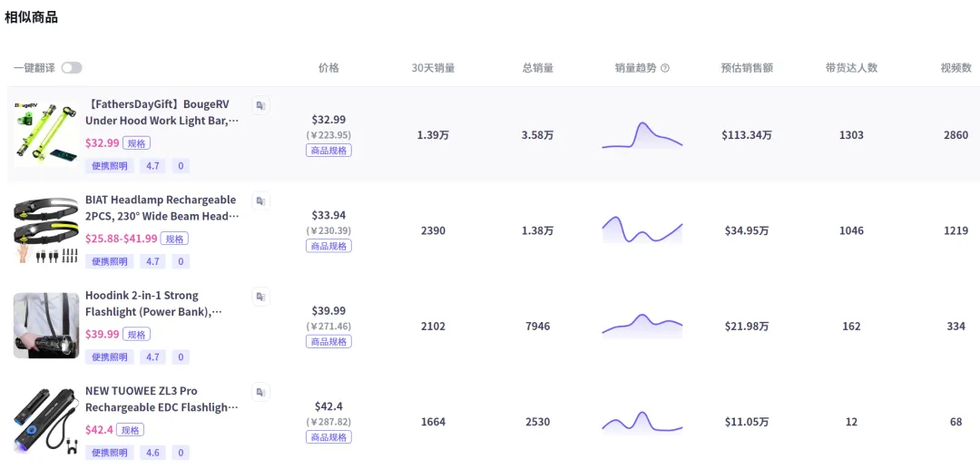Click 1664 30-day sales value

tap(433, 422)
